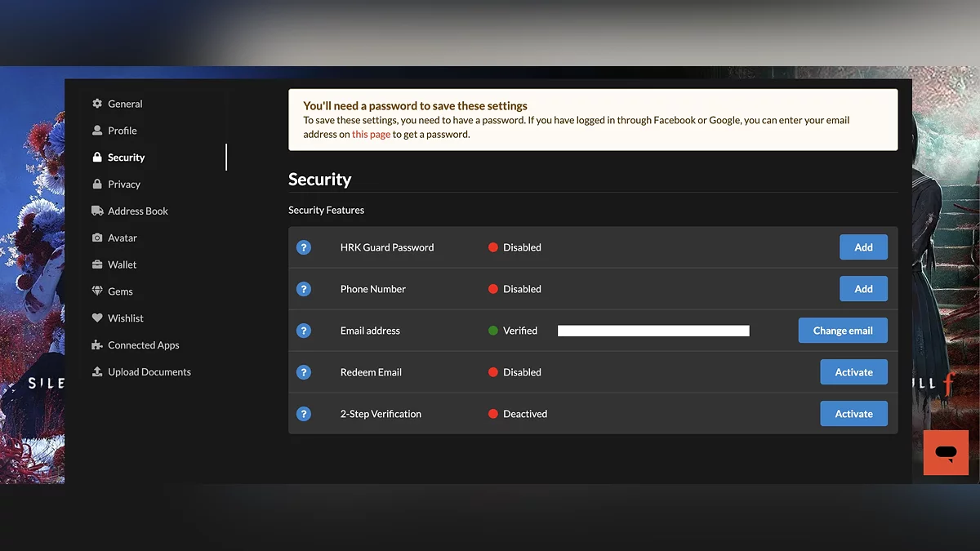
Task: Open the Avatar settings
Action: tap(122, 238)
